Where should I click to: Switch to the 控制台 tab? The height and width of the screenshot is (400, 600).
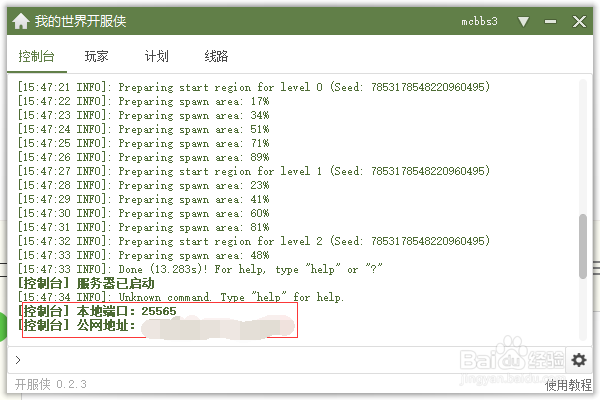coord(36,57)
